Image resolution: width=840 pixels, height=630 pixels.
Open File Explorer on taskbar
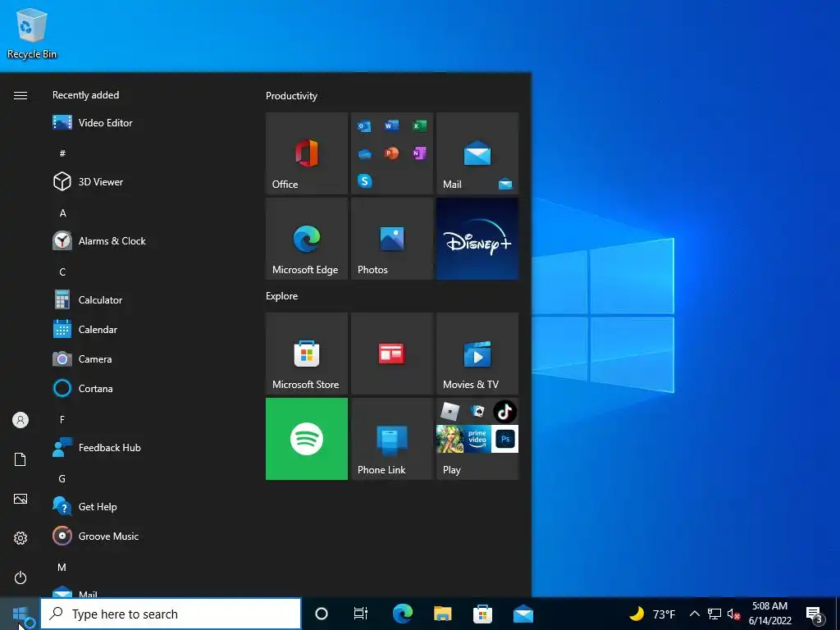point(442,614)
